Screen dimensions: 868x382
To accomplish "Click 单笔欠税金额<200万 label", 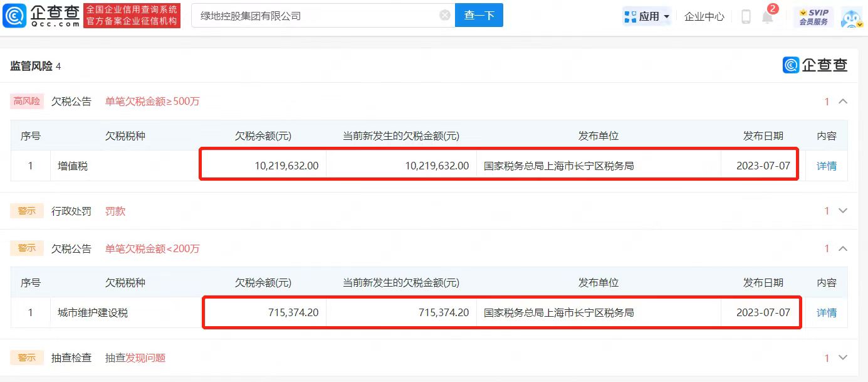I will pyautogui.click(x=152, y=249).
